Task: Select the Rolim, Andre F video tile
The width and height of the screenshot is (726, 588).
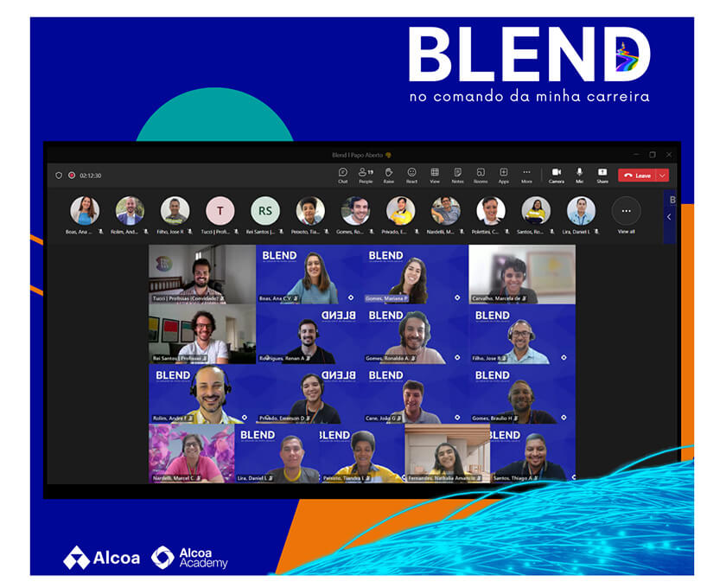Action: tap(202, 393)
